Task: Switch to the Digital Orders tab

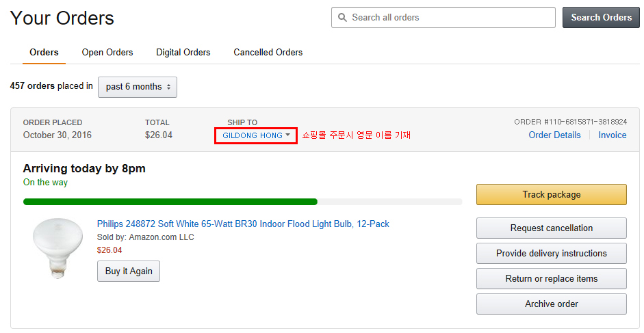Action: [x=183, y=53]
